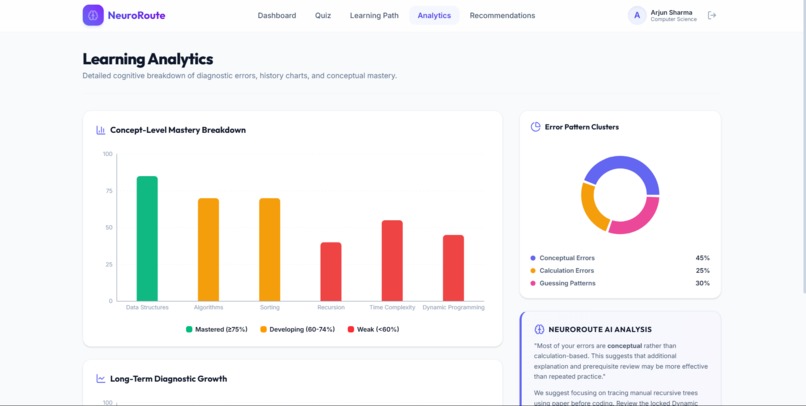Click the 'Developing (60-74%)' legend text
The width and height of the screenshot is (806, 406).
pos(302,329)
